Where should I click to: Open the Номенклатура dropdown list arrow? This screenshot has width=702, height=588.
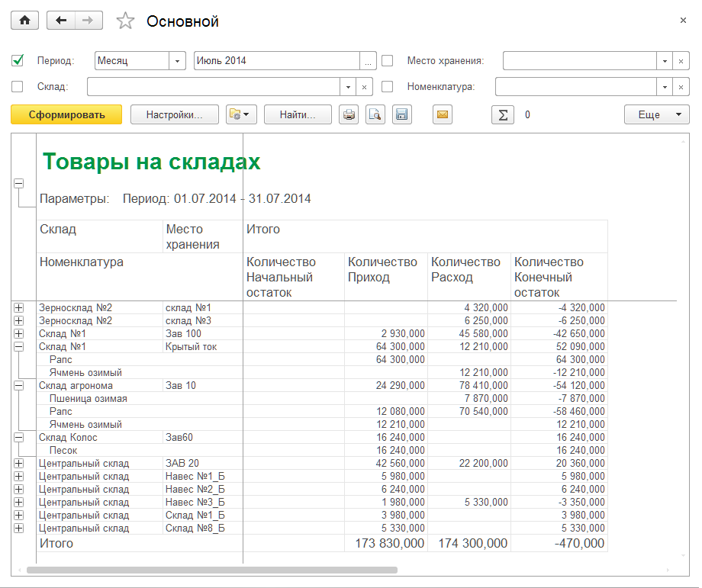(x=665, y=87)
